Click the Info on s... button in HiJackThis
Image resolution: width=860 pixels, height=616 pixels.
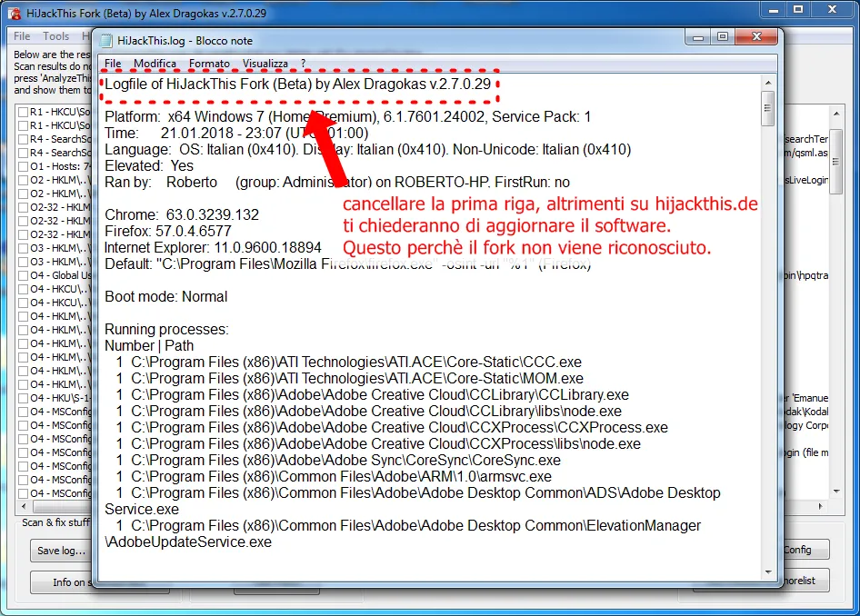[x=61, y=582]
